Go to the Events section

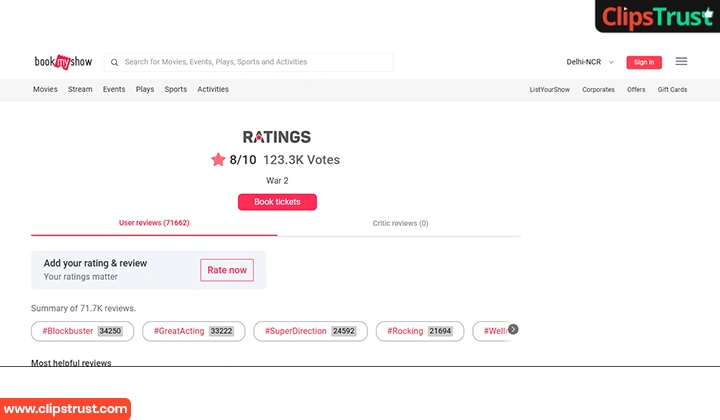pos(114,89)
